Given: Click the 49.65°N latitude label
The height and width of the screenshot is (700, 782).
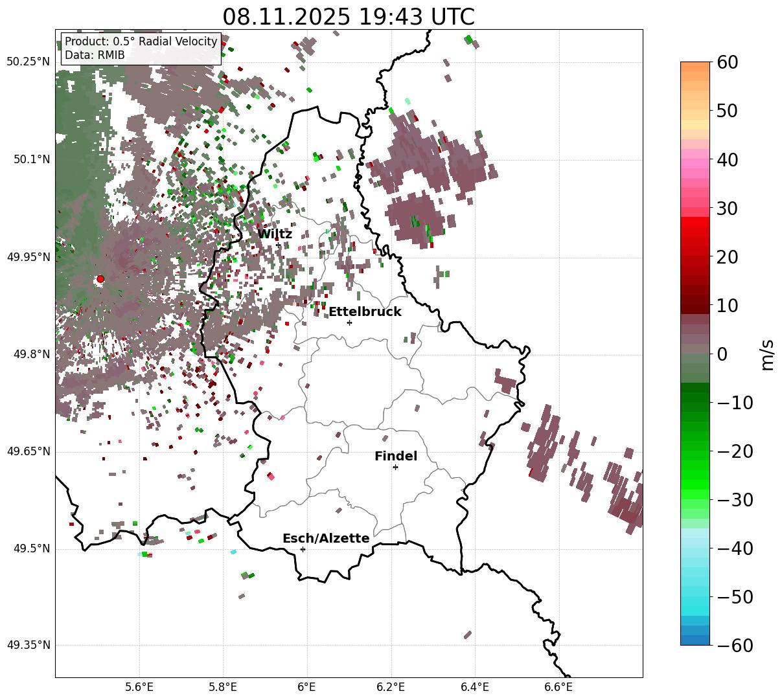Looking at the screenshot, I should pyautogui.click(x=28, y=451).
